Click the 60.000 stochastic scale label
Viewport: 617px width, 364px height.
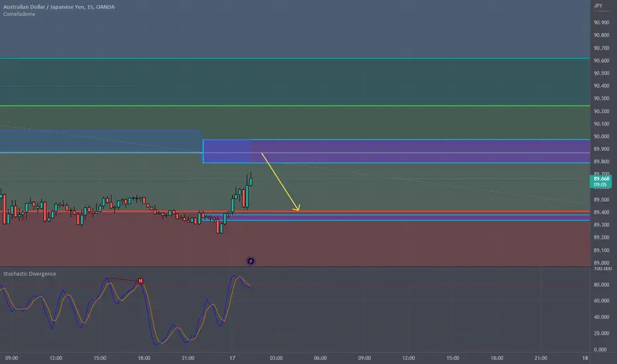click(x=602, y=300)
